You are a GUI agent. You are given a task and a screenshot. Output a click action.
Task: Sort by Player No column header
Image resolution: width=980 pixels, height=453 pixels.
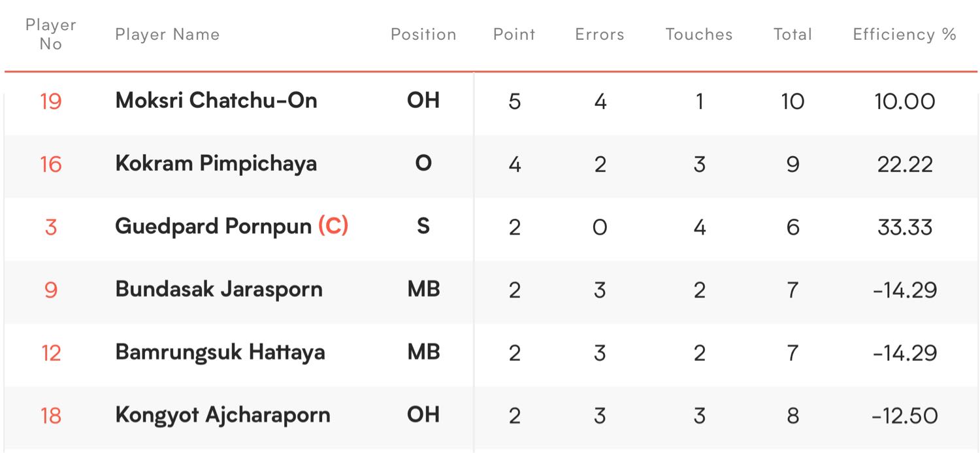pos(51,34)
